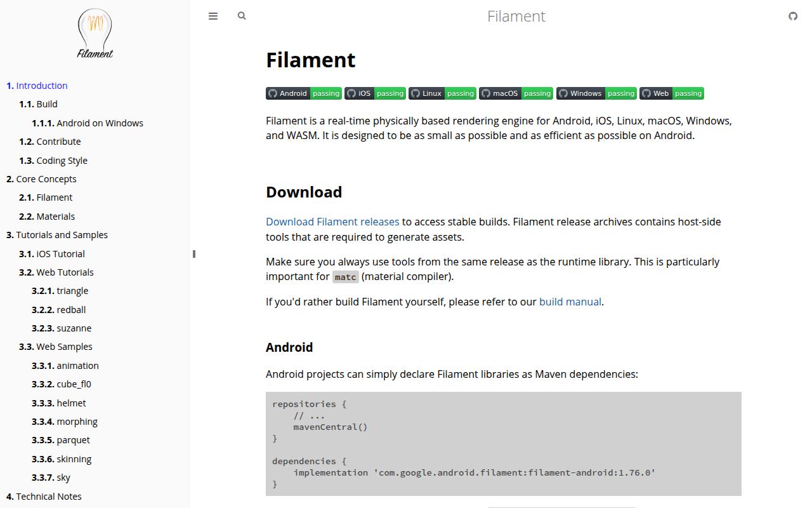Open the 1.3. Coding Style chapter

pos(53,161)
